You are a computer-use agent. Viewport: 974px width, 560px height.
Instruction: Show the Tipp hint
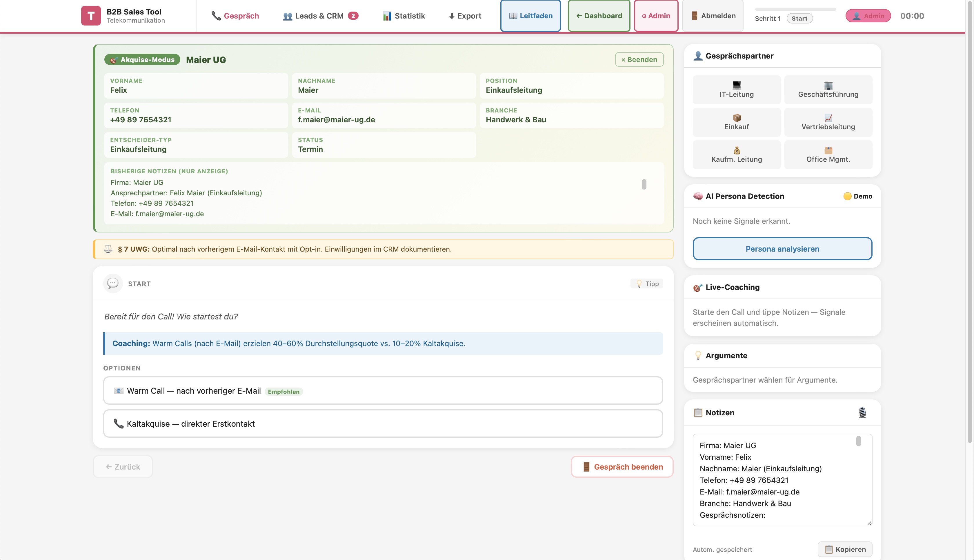(x=647, y=283)
